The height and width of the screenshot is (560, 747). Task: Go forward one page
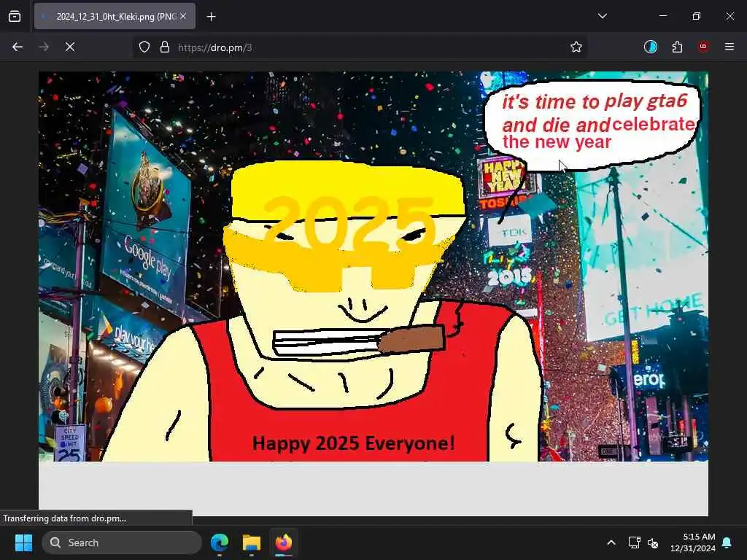pos(44,47)
